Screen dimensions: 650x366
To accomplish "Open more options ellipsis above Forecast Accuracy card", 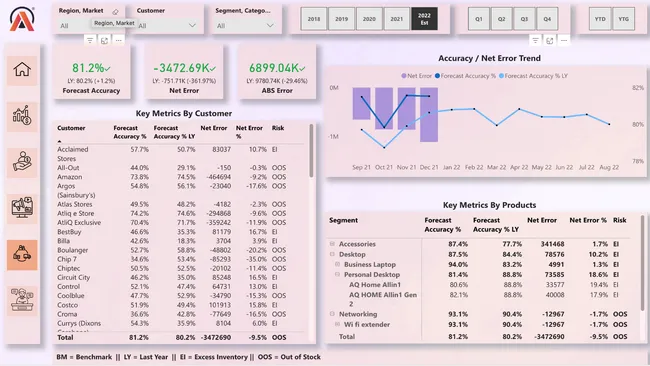I will coord(118,40).
